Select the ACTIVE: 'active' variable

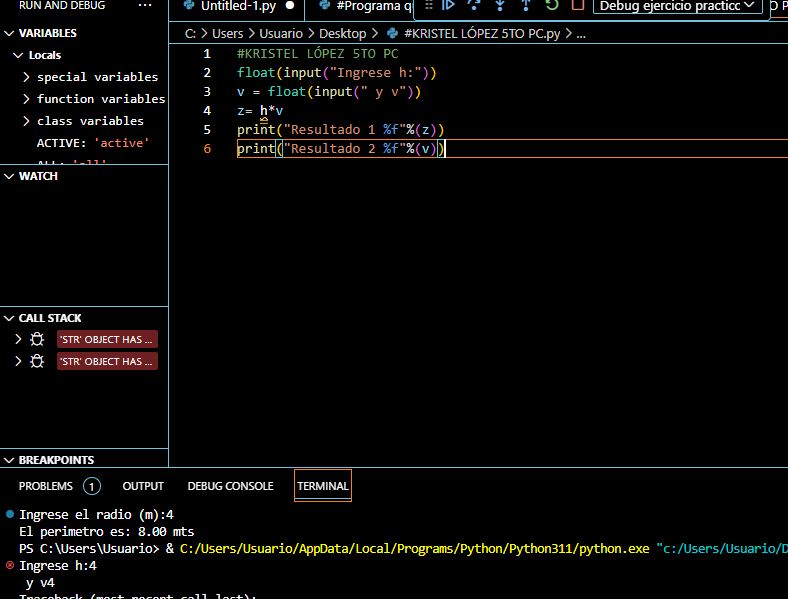(93, 143)
